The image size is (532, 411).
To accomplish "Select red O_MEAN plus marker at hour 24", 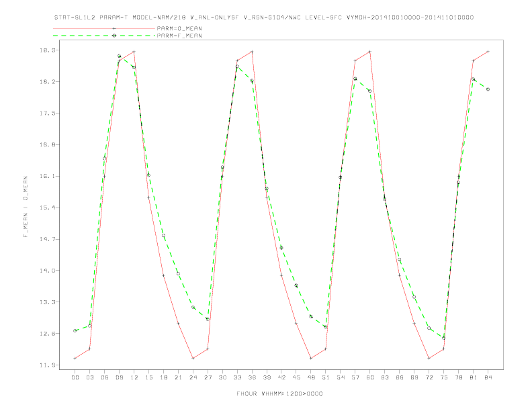I will [193, 358].
